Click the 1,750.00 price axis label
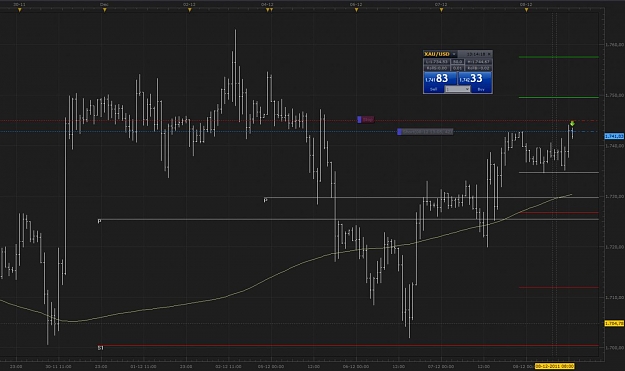Image resolution: width=625 pixels, height=371 pixels. (x=614, y=95)
